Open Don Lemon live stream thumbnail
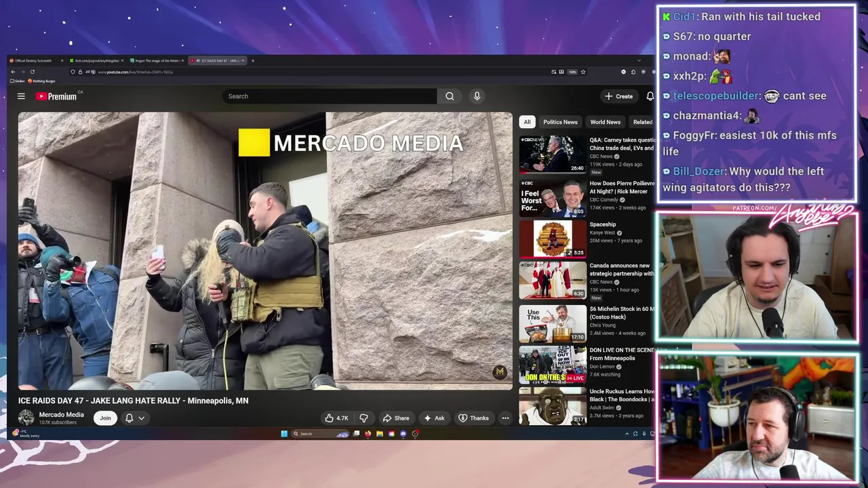This screenshot has height=488, width=868. point(553,365)
